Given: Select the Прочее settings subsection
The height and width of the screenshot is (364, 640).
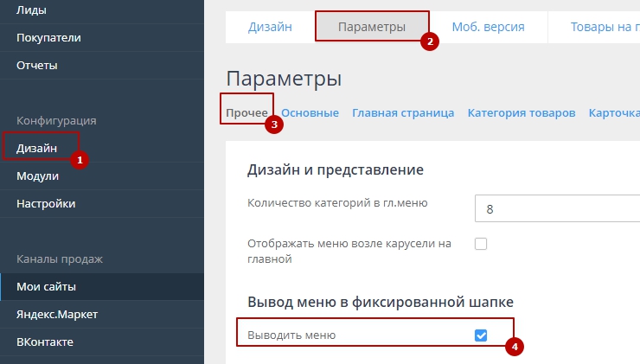Looking at the screenshot, I should [246, 112].
